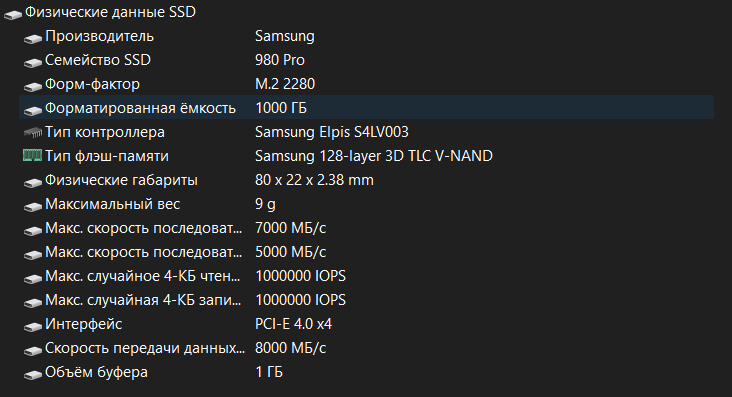The width and height of the screenshot is (732, 397).
Task: Click the drive icon next to Семейство SSD
Action: point(33,63)
